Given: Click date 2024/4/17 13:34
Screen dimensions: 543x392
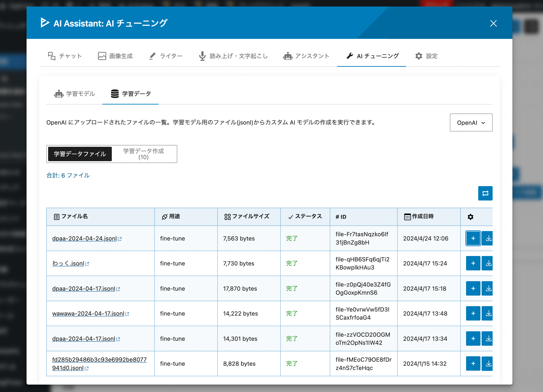Looking at the screenshot, I should pyautogui.click(x=425, y=339).
